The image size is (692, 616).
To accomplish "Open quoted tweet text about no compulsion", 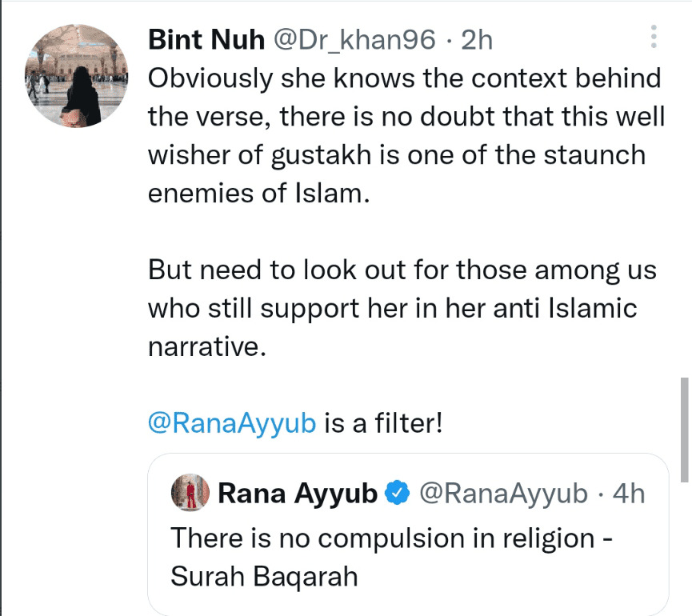I will click(x=391, y=536).
